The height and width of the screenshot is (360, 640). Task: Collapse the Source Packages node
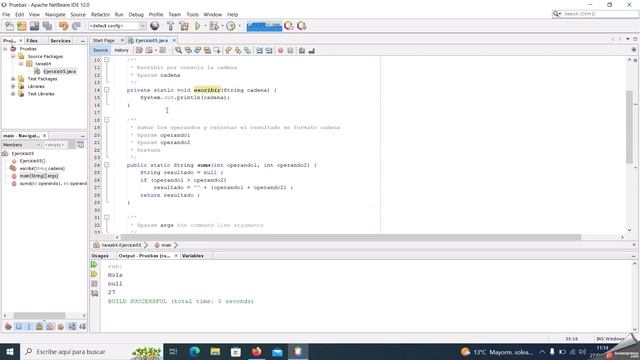13,56
